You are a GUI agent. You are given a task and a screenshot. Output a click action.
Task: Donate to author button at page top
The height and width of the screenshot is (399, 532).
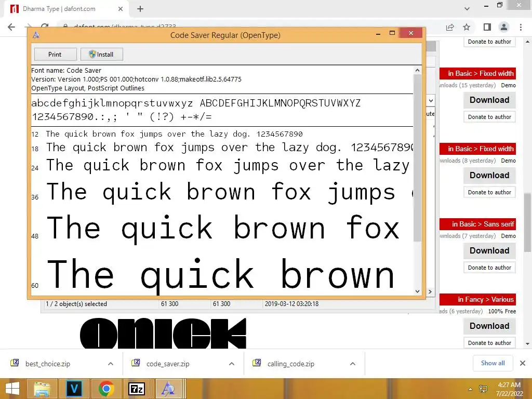(489, 42)
